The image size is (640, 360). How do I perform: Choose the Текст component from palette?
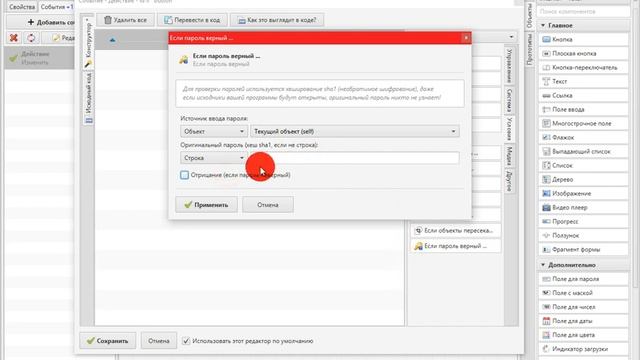[x=583, y=81]
